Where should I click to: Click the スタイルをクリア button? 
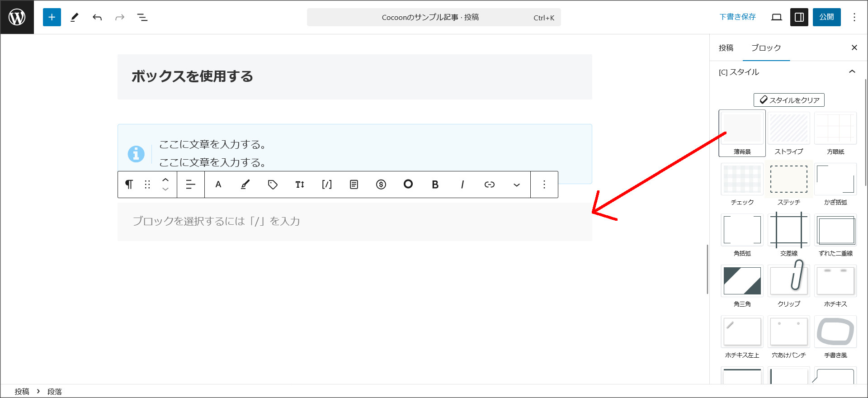click(789, 100)
